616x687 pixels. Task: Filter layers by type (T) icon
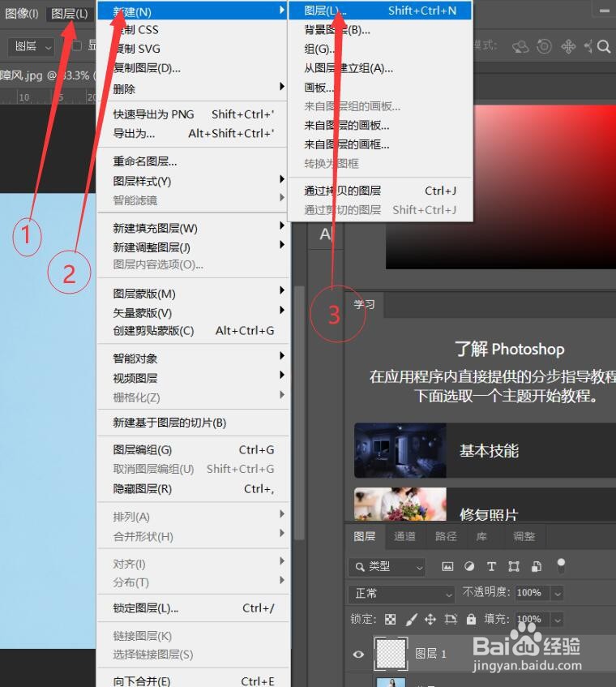click(x=491, y=566)
